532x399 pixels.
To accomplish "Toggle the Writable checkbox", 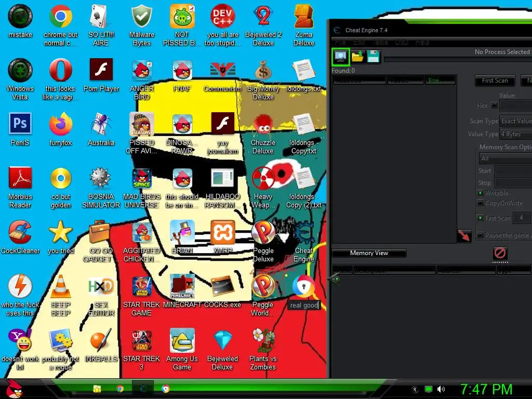I will 480,193.
